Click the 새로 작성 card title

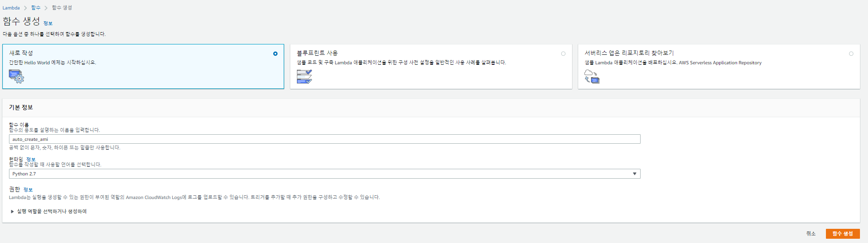(x=21, y=53)
